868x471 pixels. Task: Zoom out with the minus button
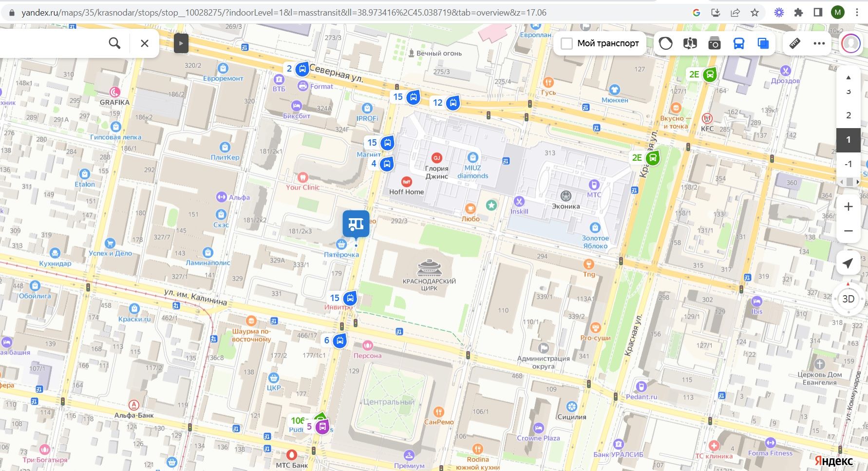pos(848,231)
